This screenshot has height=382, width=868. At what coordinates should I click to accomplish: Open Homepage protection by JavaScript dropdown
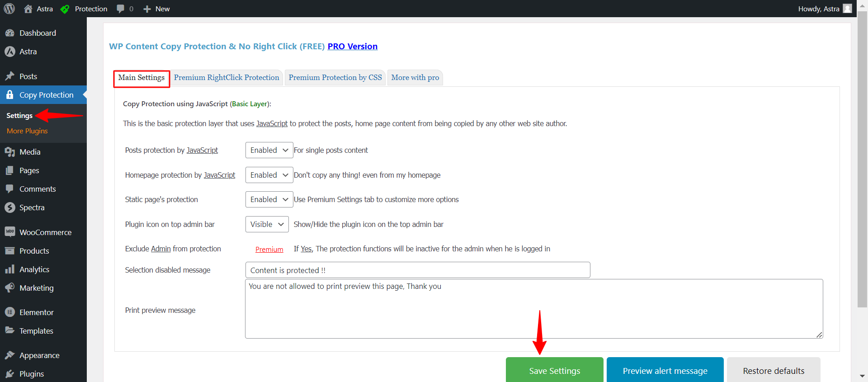pos(269,175)
